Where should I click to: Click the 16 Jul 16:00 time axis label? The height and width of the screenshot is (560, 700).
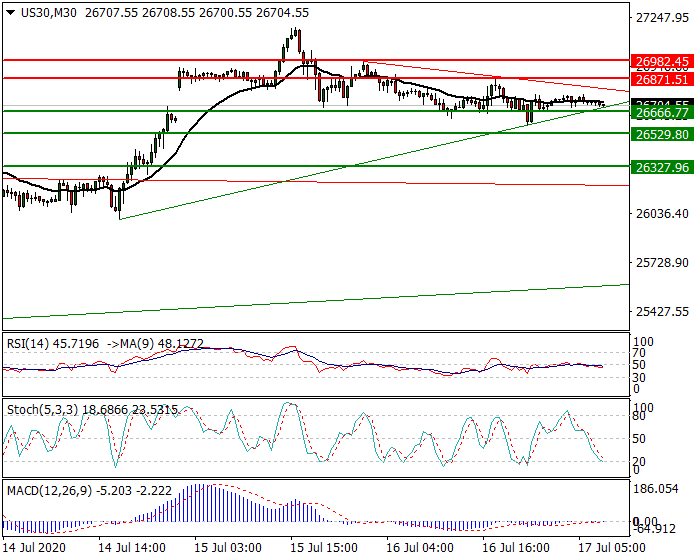[516, 547]
